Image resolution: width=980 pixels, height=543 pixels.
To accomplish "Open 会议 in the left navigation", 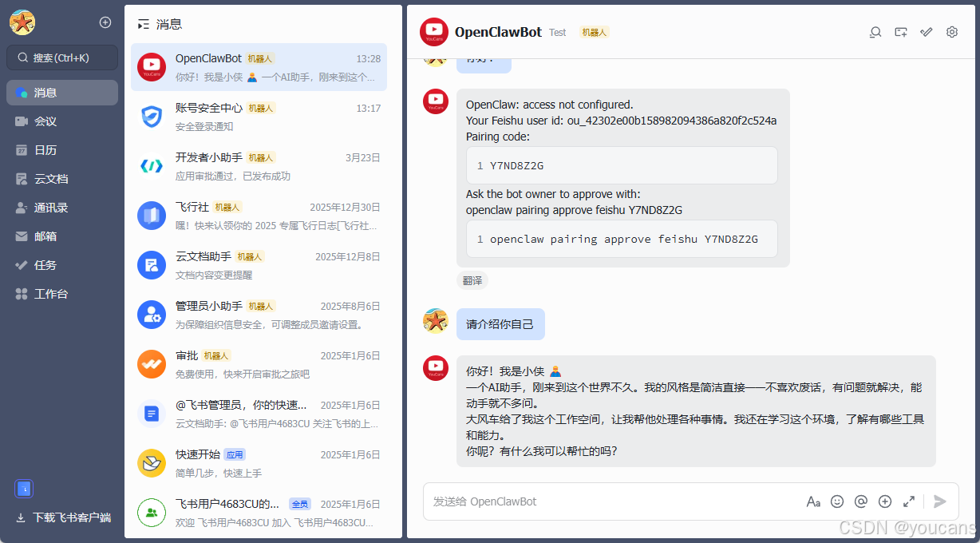I will [x=62, y=121].
